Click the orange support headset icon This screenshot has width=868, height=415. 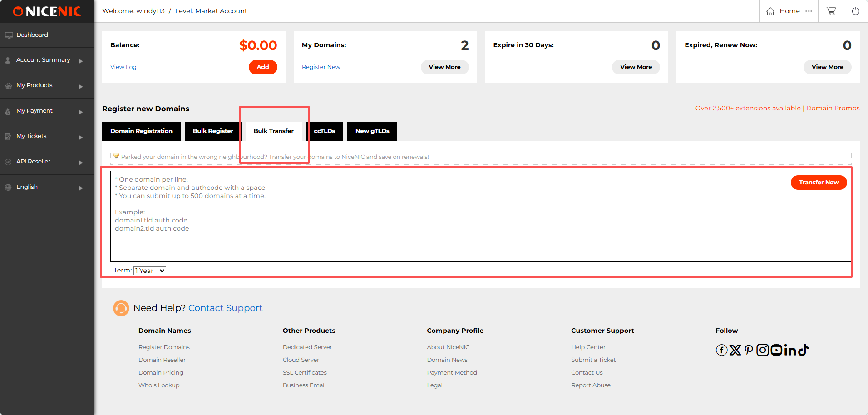(121, 308)
